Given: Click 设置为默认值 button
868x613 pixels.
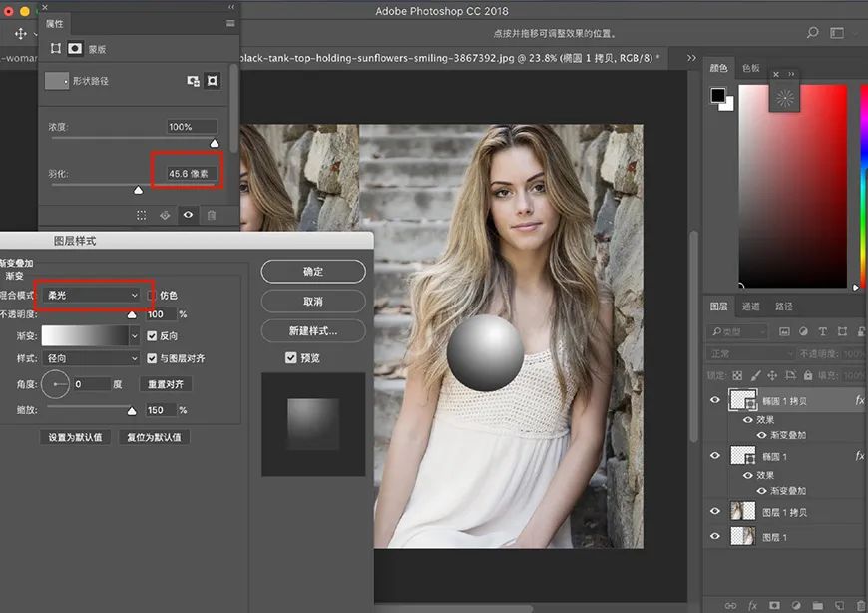Looking at the screenshot, I should coord(75,437).
